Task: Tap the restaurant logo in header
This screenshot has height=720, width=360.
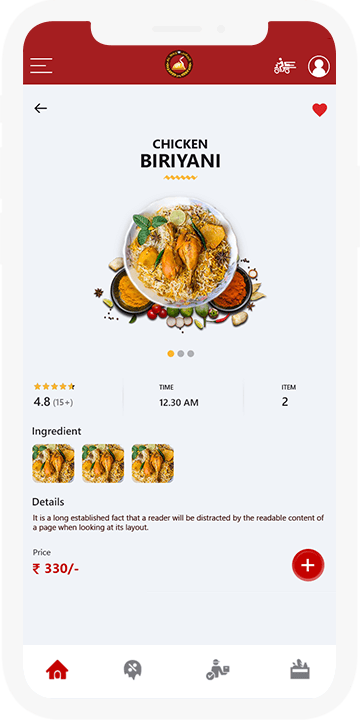Action: 179,64
